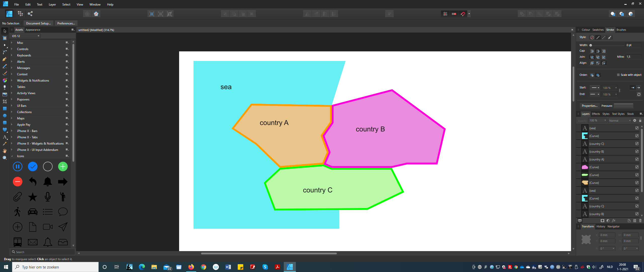The height and width of the screenshot is (272, 644).
Task: Select the Move tool
Action: (5, 31)
